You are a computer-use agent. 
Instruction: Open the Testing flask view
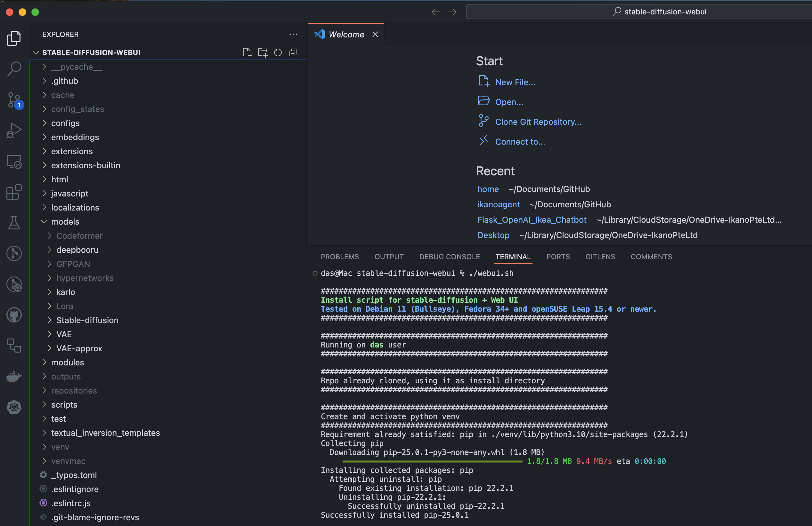pos(14,223)
